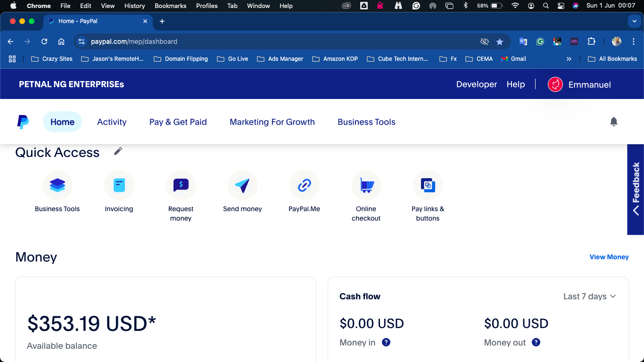Click the battery status in the menu bar
The image size is (644, 362).
point(490,6)
